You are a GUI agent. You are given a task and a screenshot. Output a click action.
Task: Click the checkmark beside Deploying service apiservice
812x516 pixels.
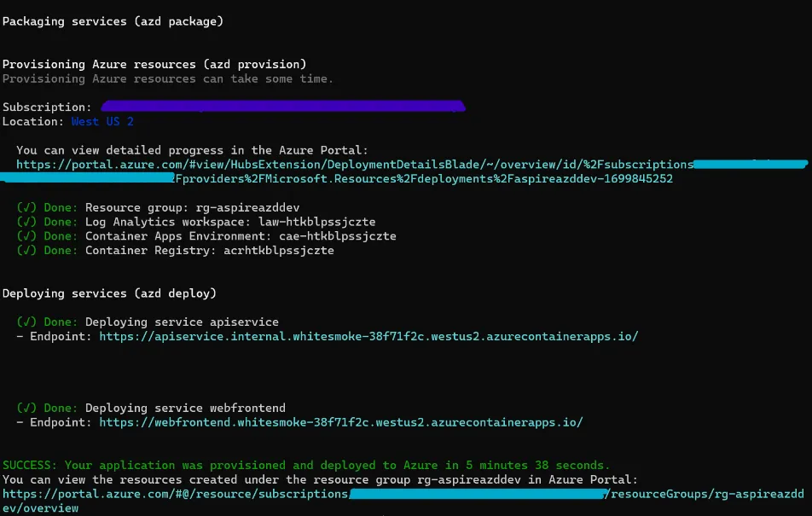click(x=26, y=322)
